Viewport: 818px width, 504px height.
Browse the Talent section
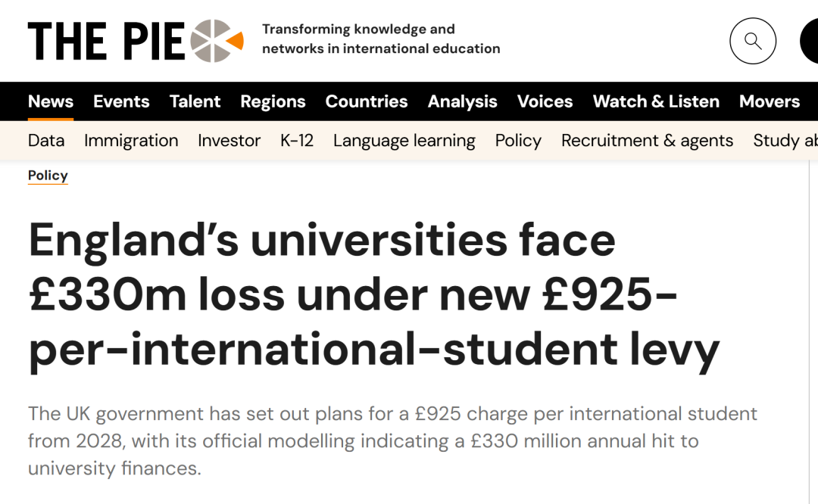pos(195,101)
